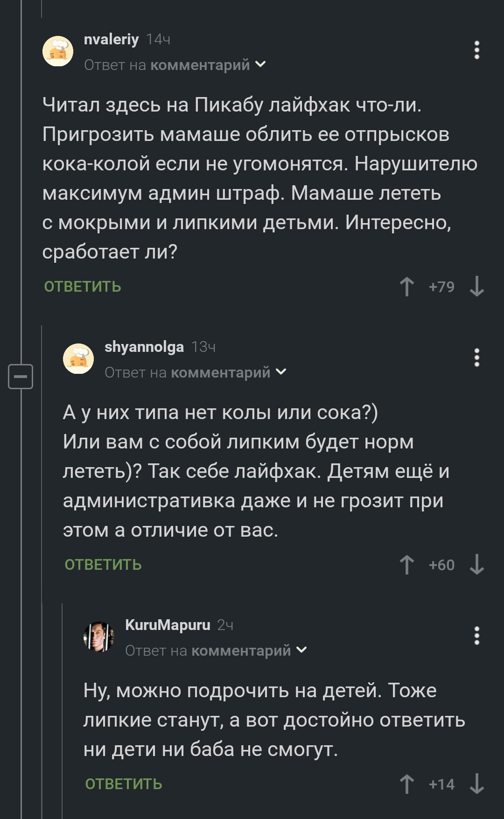The height and width of the screenshot is (819, 504).
Task: Tap nvaleriy's avatar picture
Action: (58, 51)
